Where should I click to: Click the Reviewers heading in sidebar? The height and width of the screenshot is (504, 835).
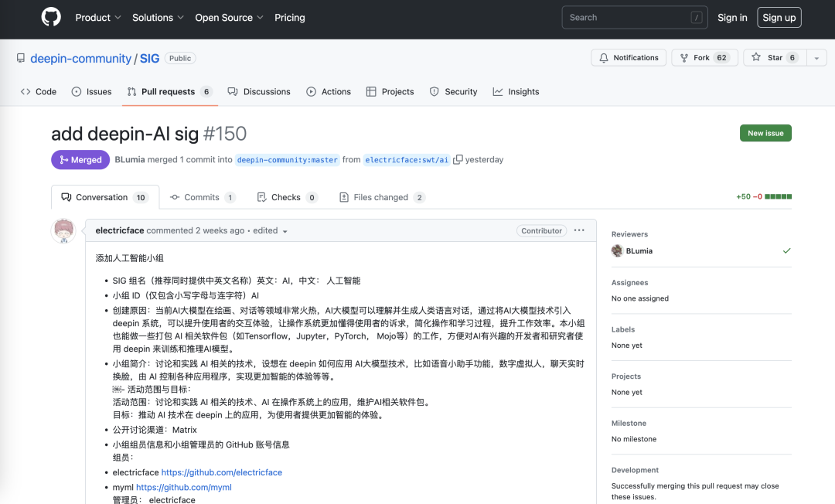coord(629,234)
